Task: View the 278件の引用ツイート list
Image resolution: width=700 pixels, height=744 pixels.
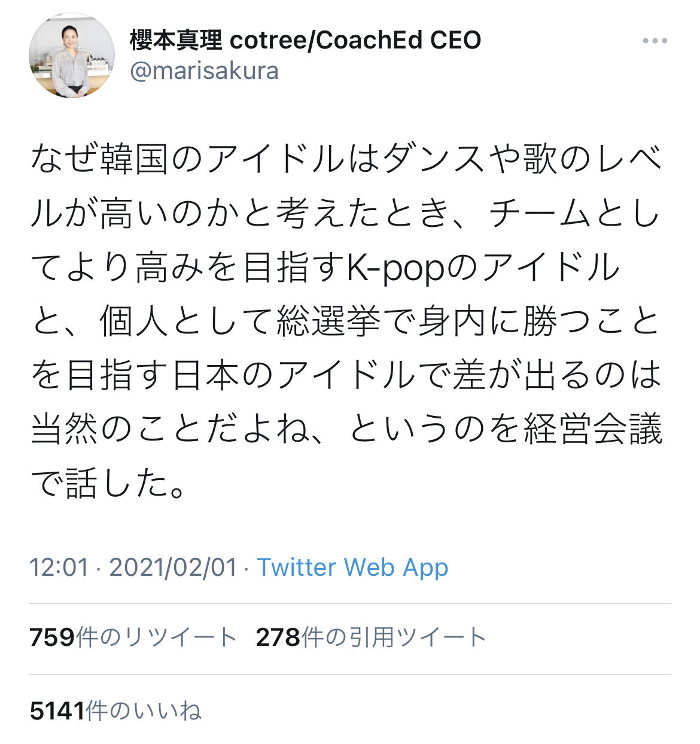Action: (371, 637)
